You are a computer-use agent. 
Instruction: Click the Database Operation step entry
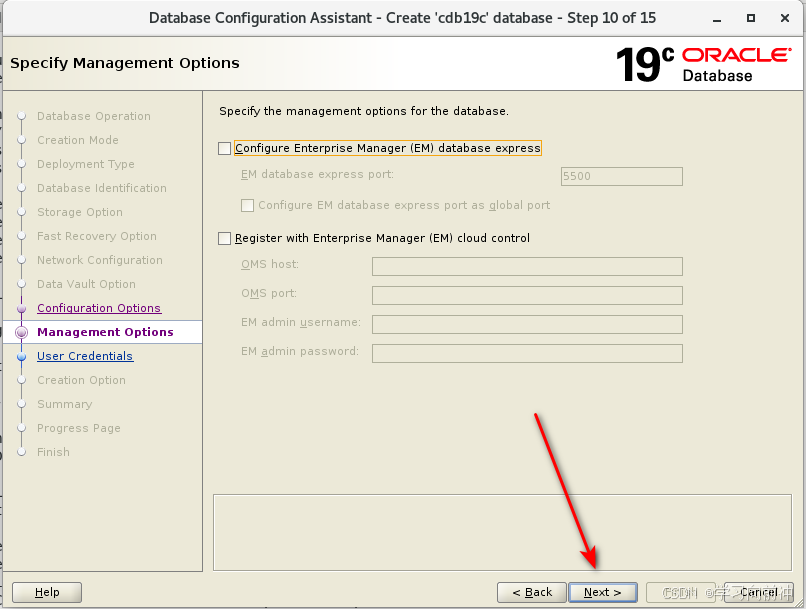(95, 116)
